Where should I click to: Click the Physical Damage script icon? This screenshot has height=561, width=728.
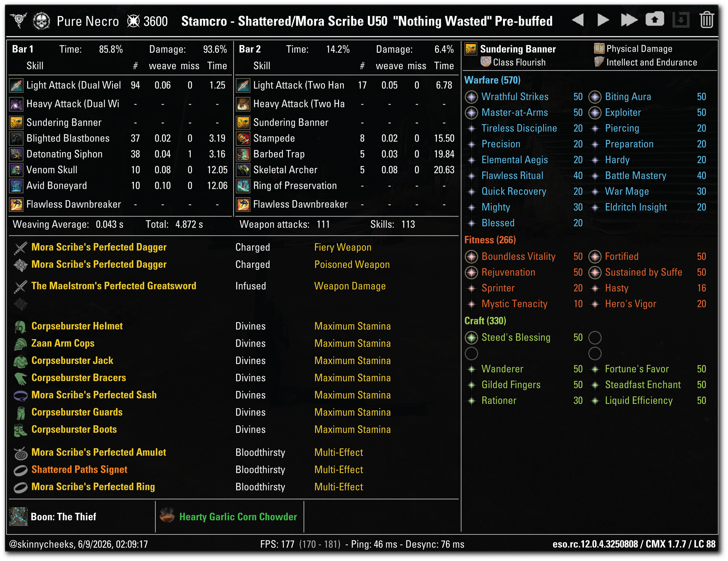click(599, 49)
